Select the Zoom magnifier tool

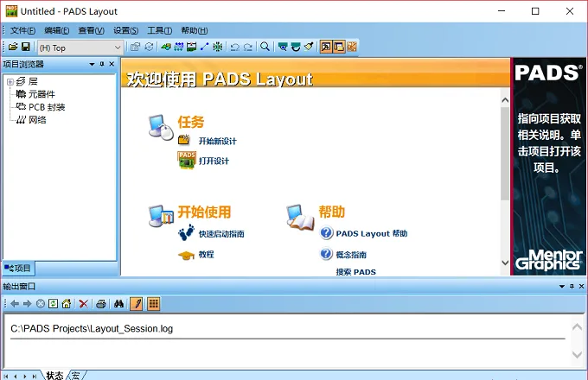click(x=265, y=47)
